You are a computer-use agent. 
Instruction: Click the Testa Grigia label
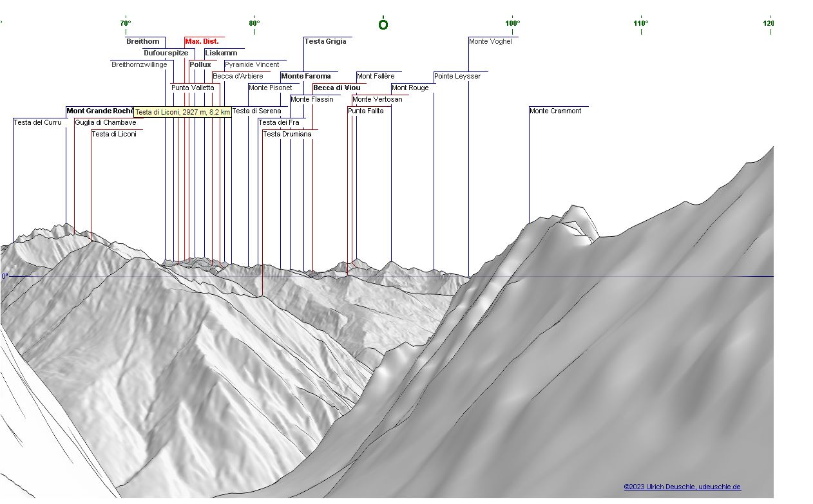[x=325, y=41]
